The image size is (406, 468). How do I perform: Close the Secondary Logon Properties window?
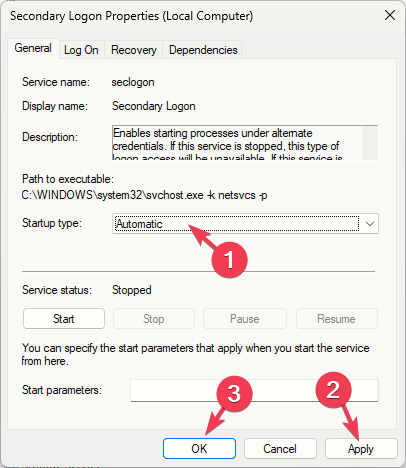click(390, 15)
